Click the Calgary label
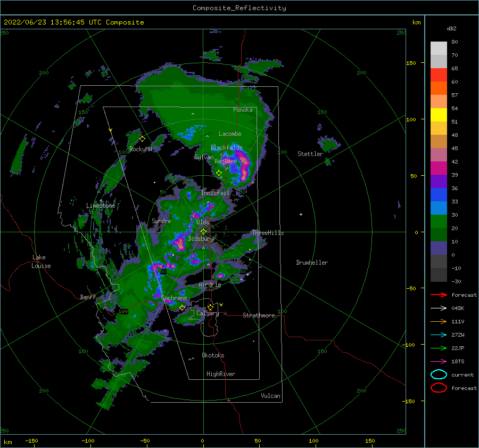479x448 pixels. [208, 313]
